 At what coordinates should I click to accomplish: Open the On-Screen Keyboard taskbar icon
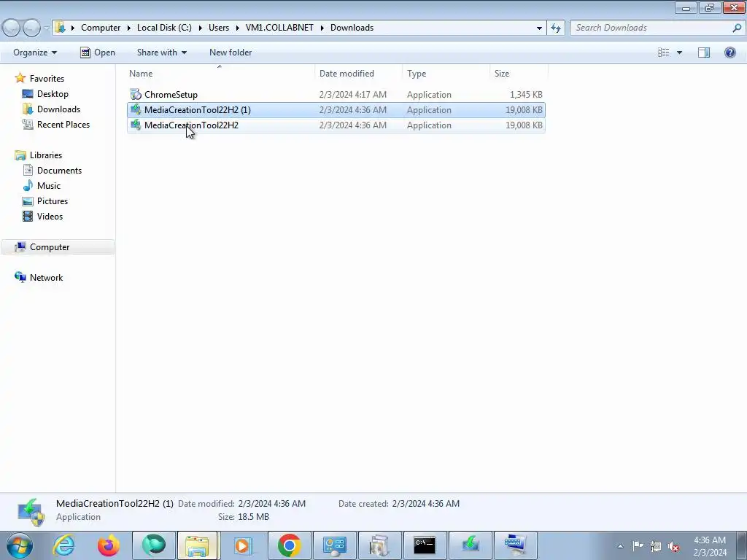coord(516,545)
